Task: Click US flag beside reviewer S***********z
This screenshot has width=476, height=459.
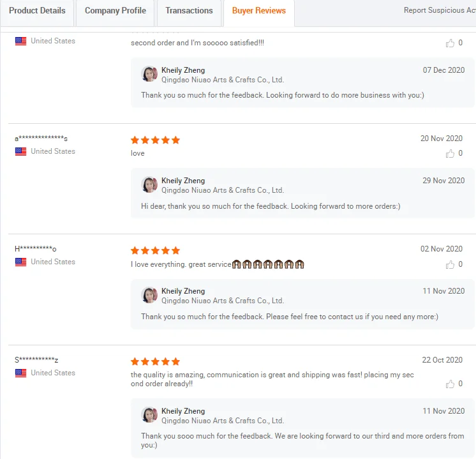Action: click(21, 373)
